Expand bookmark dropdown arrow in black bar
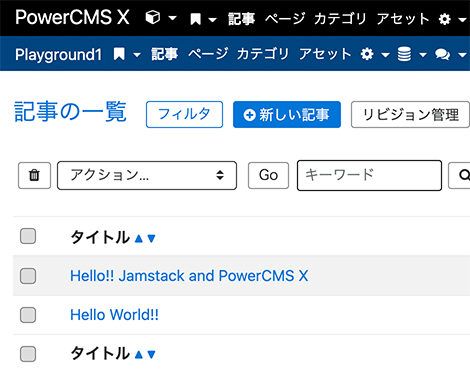 (x=212, y=20)
